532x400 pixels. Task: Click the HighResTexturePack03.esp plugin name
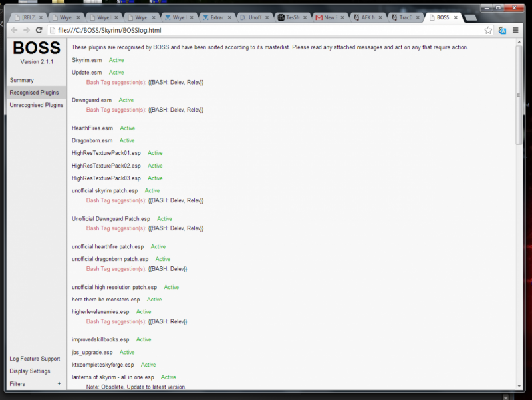[x=106, y=178]
